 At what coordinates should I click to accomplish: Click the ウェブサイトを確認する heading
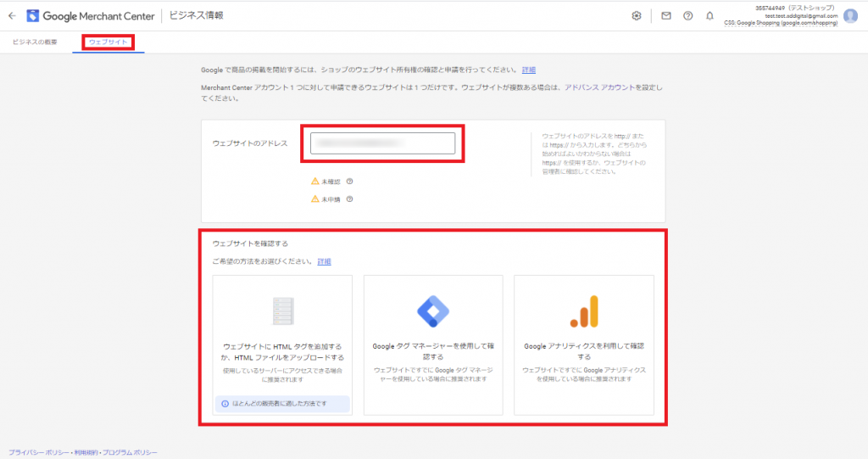click(250, 243)
